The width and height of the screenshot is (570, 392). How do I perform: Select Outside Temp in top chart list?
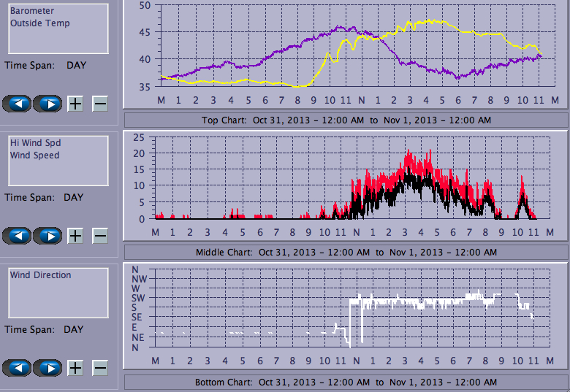coord(40,23)
